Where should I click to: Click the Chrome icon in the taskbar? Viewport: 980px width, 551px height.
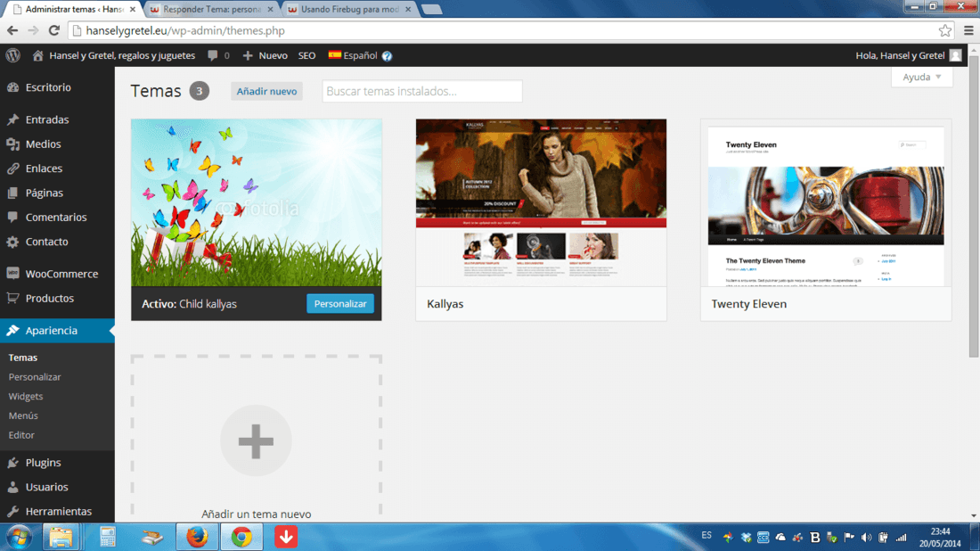point(241,537)
